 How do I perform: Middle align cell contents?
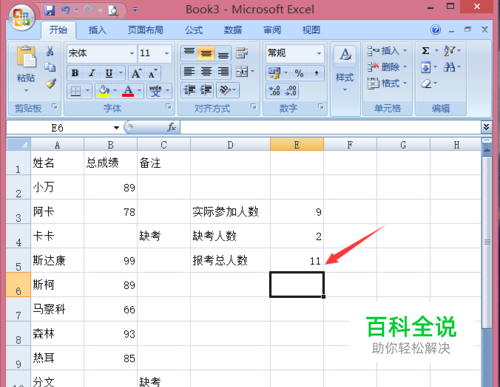tap(206, 53)
